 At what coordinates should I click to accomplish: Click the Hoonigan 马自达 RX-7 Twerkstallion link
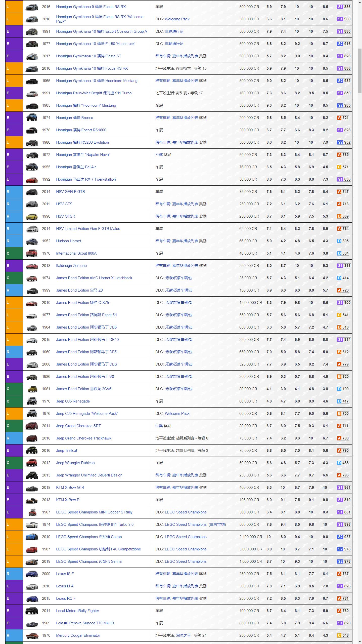86,179
